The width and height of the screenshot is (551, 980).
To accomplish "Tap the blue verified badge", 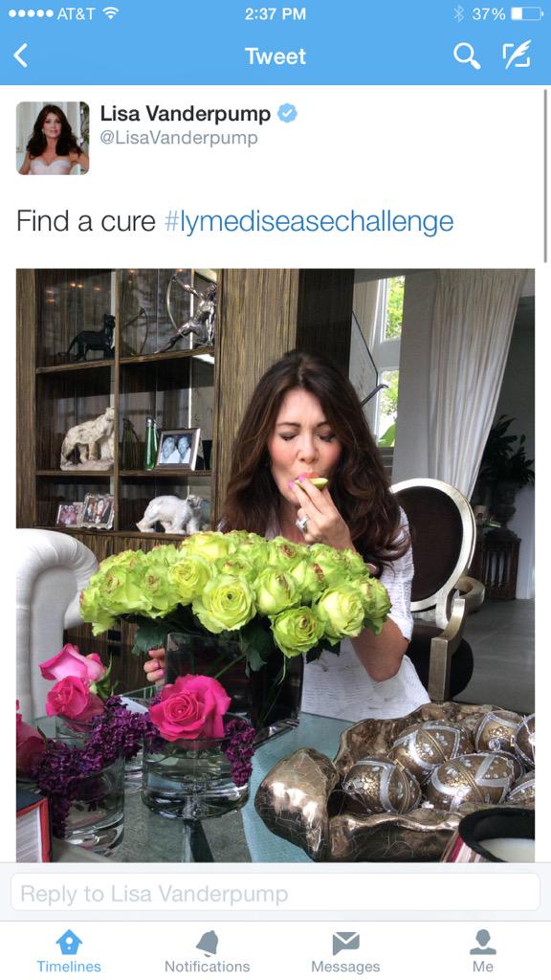I will tap(287, 114).
